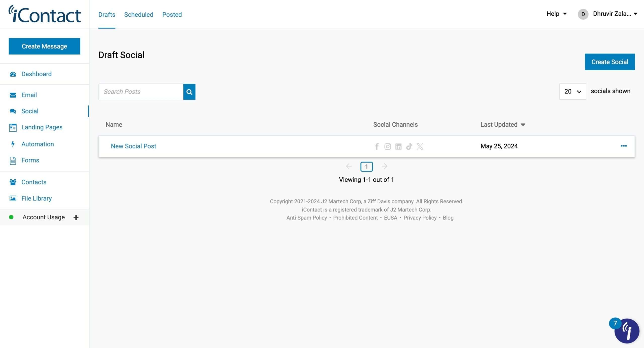Go to previous page arrow
Viewport: 644px width, 348px height.
[x=349, y=166]
